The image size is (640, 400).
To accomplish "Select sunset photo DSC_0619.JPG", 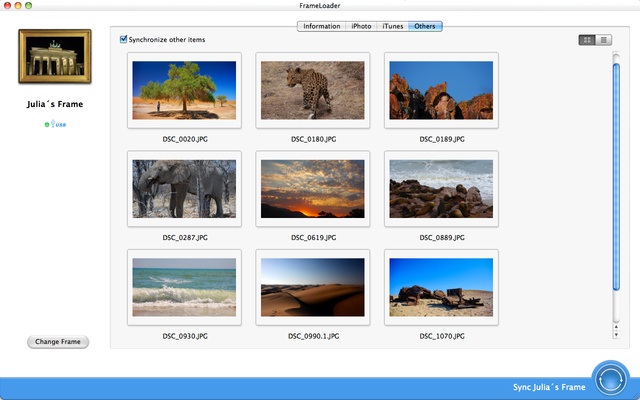I will (x=313, y=189).
